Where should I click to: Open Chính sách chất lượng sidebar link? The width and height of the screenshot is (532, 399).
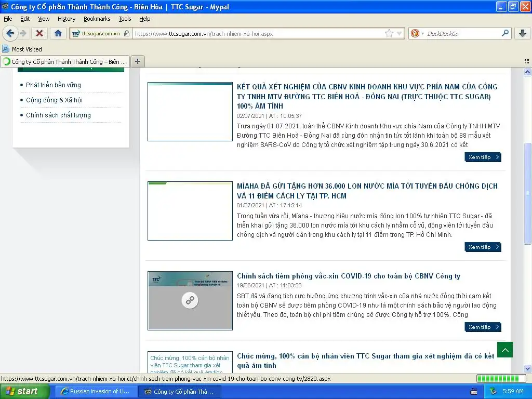pyautogui.click(x=58, y=115)
